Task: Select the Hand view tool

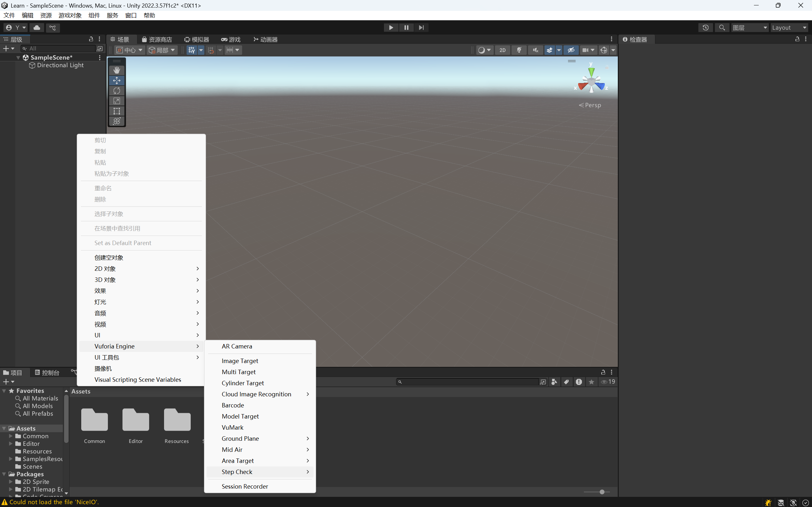Action: pos(116,70)
